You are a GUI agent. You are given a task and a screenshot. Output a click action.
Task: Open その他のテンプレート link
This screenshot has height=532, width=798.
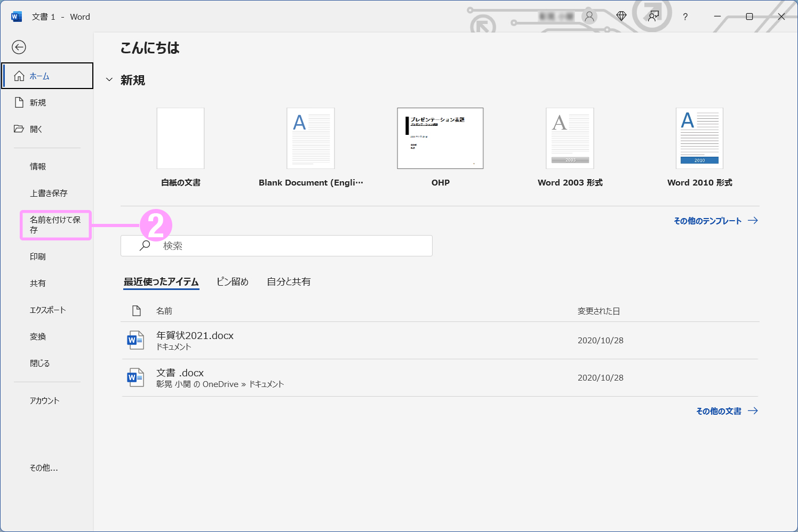715,221
